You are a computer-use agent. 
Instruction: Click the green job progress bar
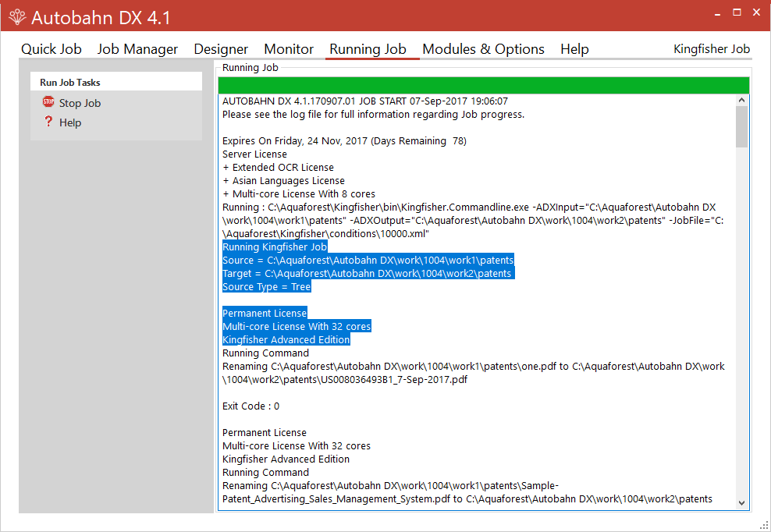tap(483, 85)
